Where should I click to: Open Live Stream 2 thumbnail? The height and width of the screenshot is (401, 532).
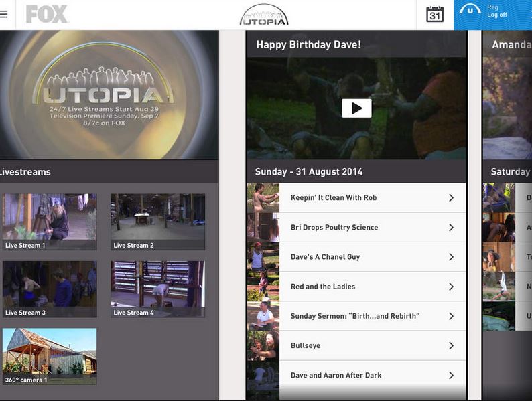coord(157,222)
